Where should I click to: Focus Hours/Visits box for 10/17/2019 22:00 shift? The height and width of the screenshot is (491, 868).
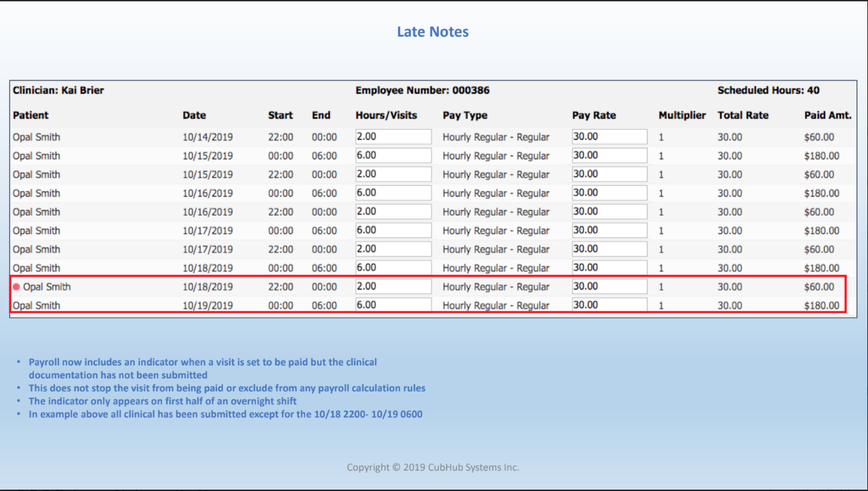[393, 249]
